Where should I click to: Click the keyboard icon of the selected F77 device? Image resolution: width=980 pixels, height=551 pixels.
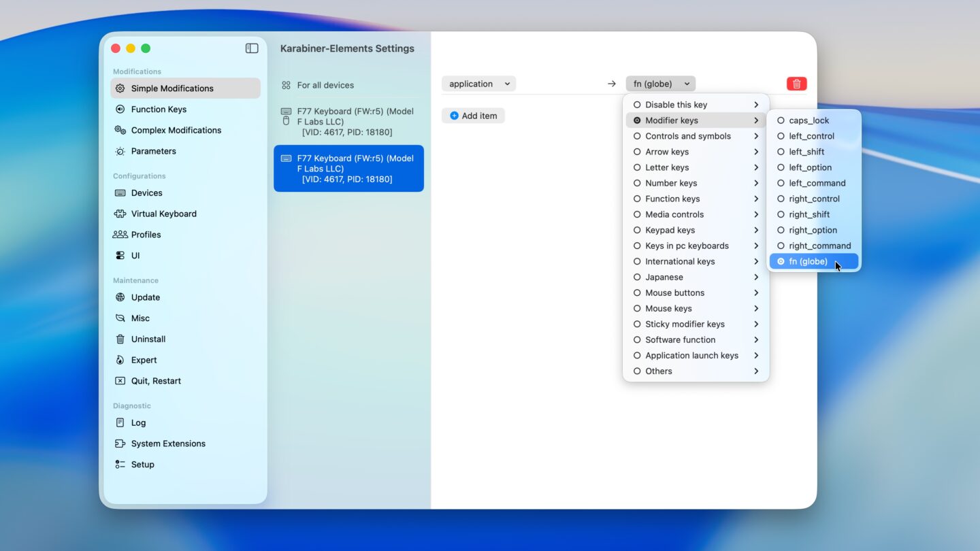(x=287, y=158)
